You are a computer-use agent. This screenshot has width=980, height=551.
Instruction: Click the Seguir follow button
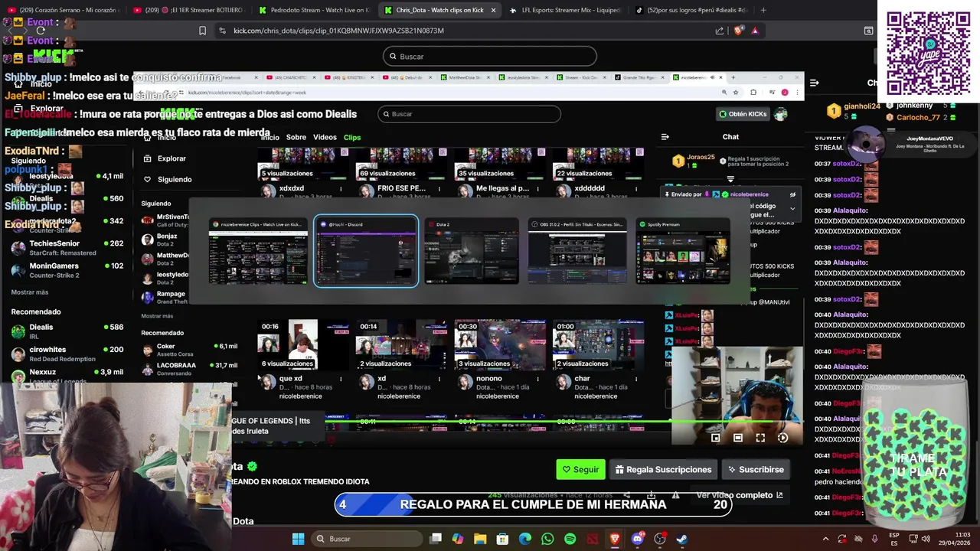tap(580, 469)
